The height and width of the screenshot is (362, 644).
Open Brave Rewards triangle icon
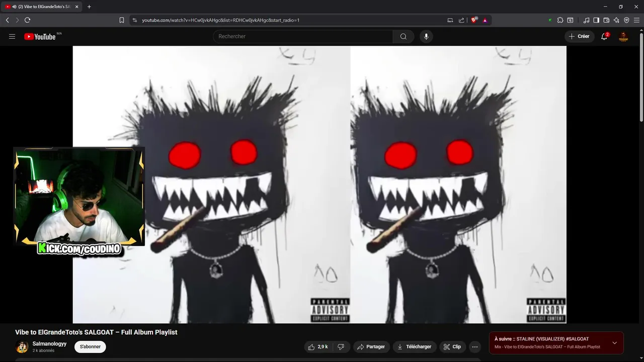485,20
